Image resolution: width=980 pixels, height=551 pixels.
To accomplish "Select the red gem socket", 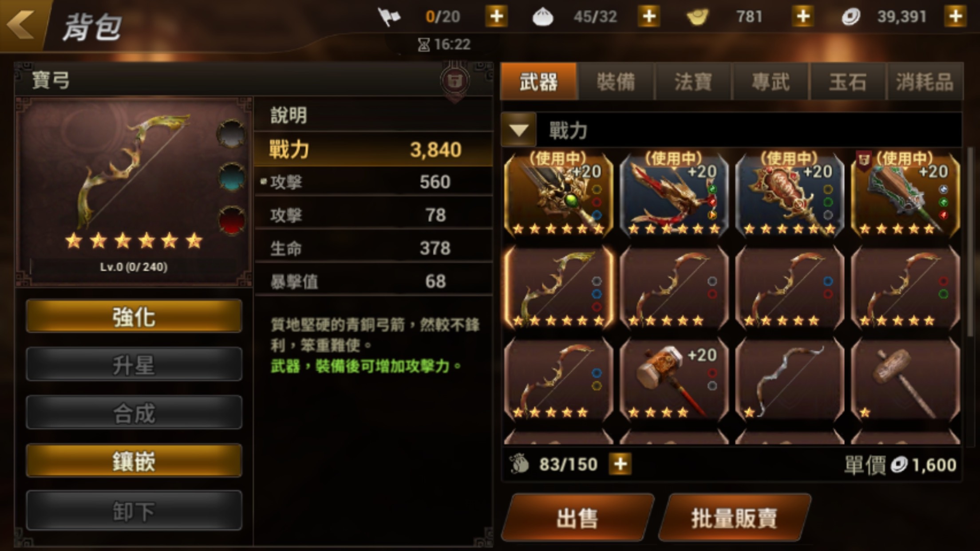I will tap(232, 220).
